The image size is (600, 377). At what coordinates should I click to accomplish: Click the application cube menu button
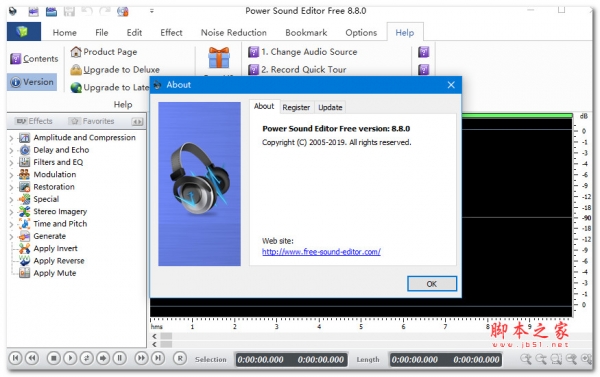click(x=23, y=31)
